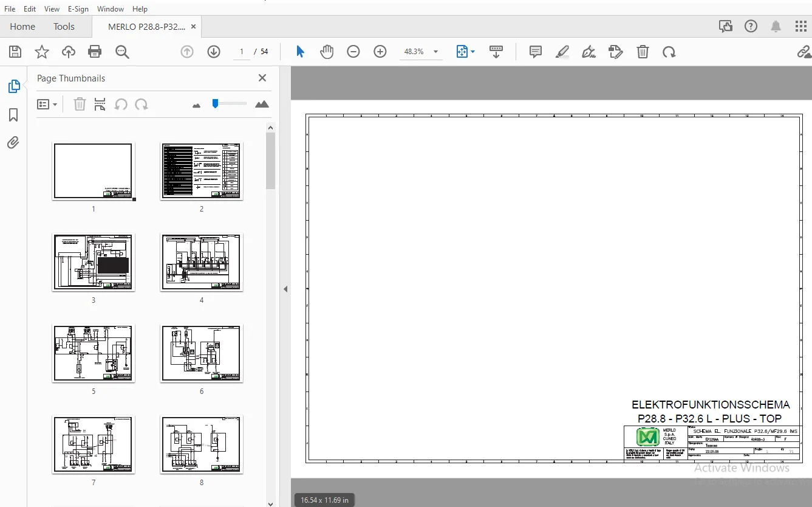Open the Edit menu
Screen dimensions: 812x507
click(x=30, y=9)
